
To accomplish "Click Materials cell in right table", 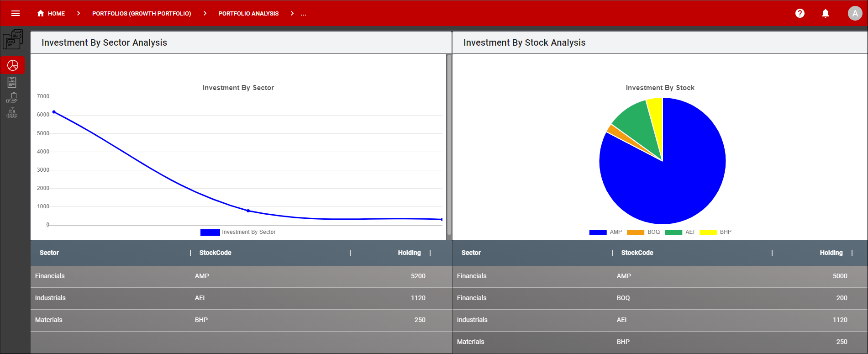I will [x=471, y=342].
